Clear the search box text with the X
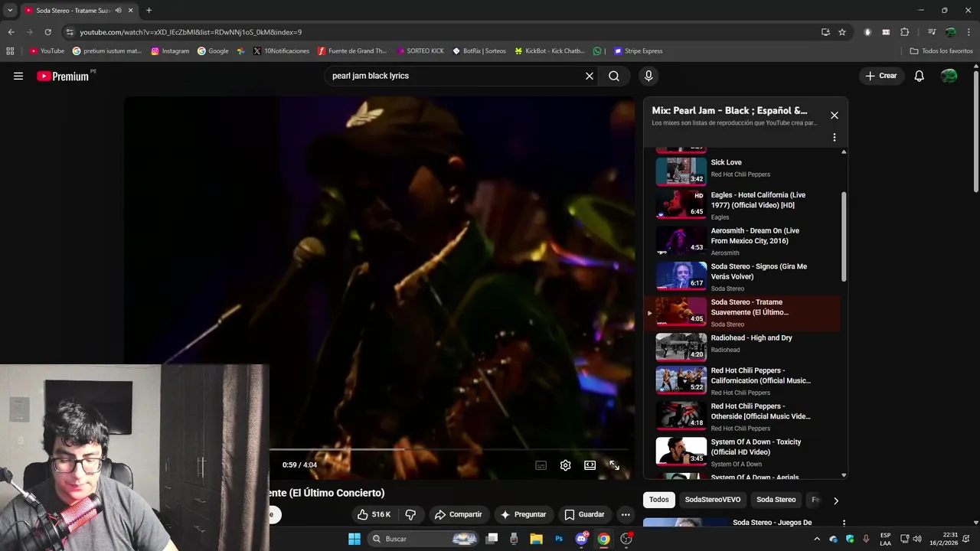 pos(590,76)
